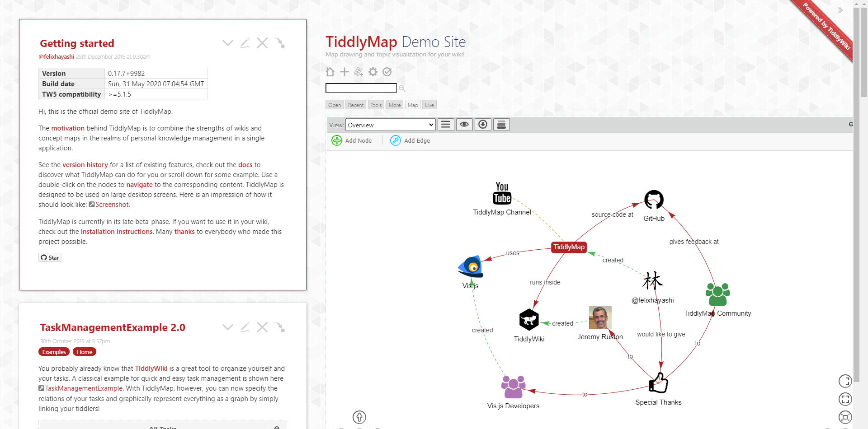This screenshot has width=868, height=429.
Task: Edit the Getting started tiddler
Action: [x=245, y=43]
